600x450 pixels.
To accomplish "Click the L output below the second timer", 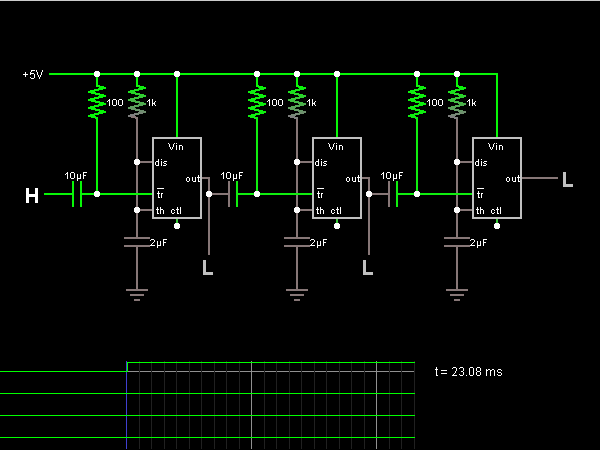I will click(x=367, y=267).
